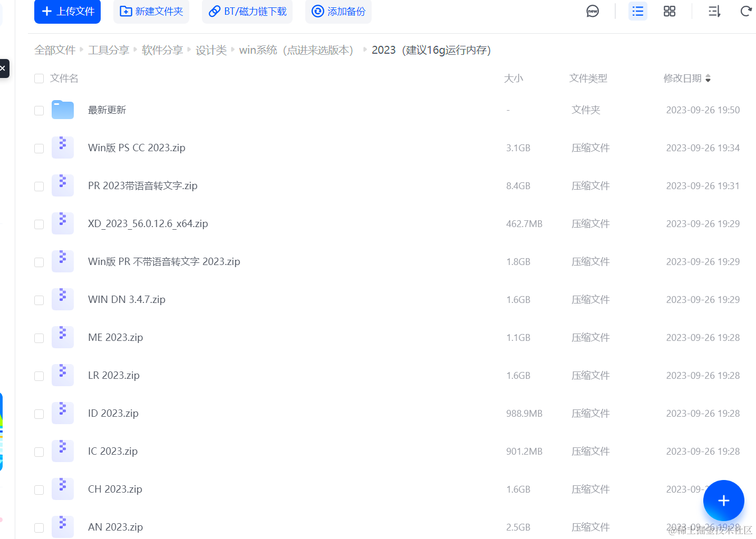Select checkbox for PR 2023带语音转文字.zip

(39, 186)
